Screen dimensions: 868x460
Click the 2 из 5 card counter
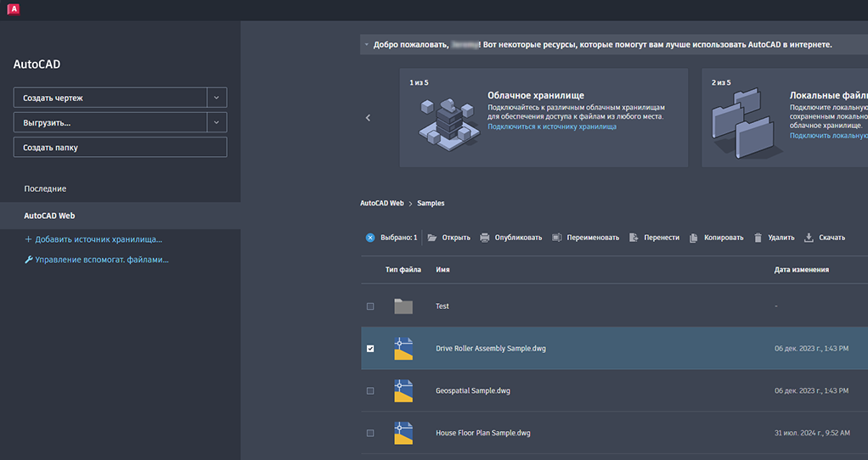point(721,82)
